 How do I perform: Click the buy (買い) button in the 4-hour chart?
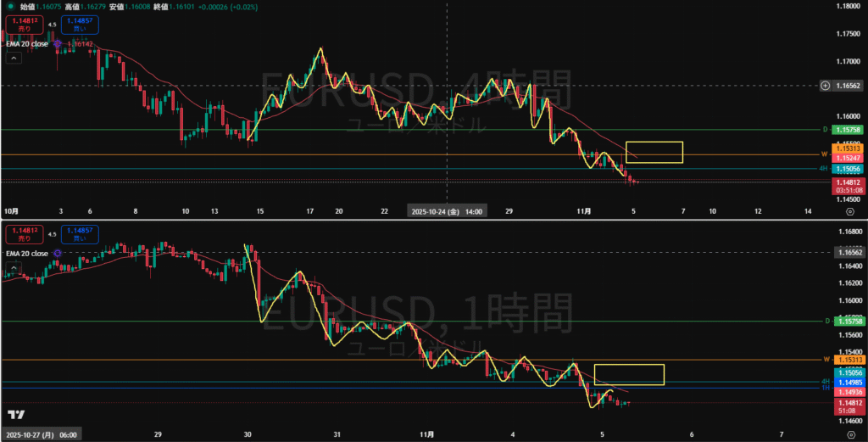click(x=80, y=25)
